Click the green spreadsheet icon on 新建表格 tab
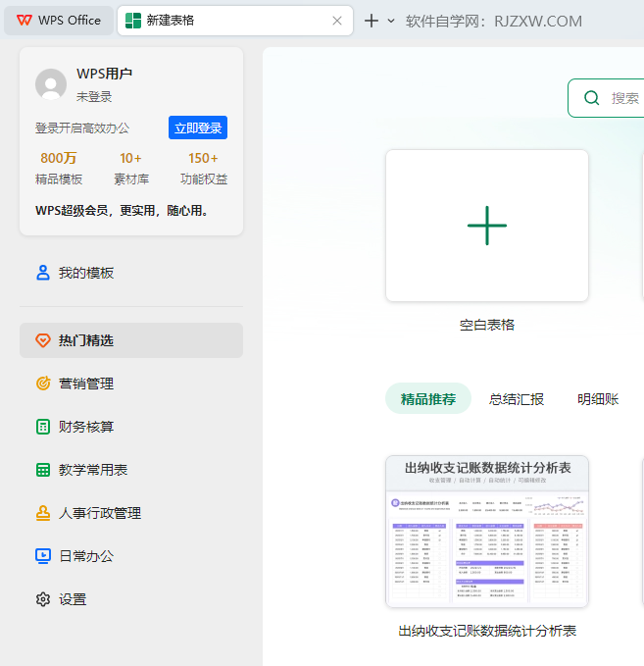Screen dimensions: 644x666 133,21
